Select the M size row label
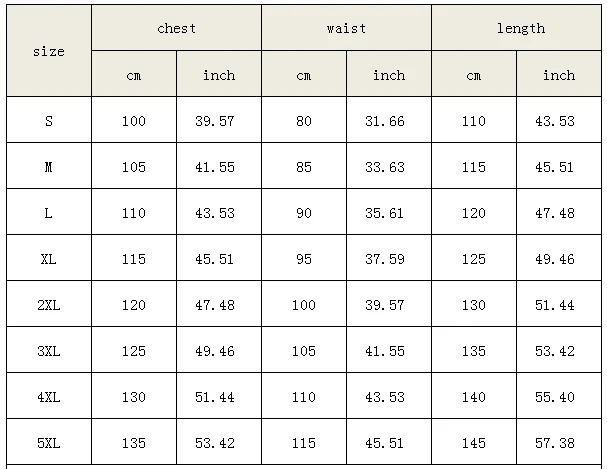The width and height of the screenshot is (607, 469). click(49, 166)
